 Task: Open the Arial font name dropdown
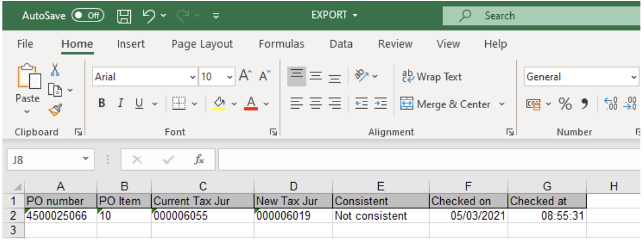coord(192,77)
